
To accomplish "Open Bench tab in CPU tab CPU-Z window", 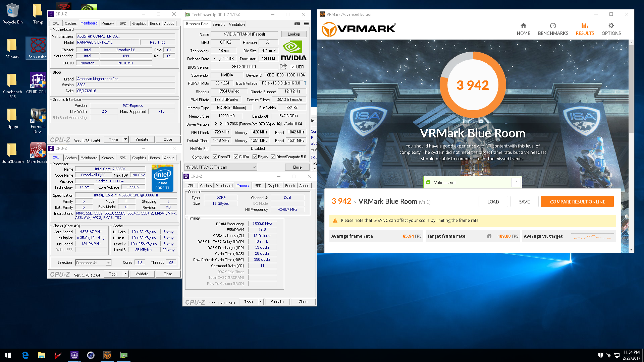I will (155, 158).
